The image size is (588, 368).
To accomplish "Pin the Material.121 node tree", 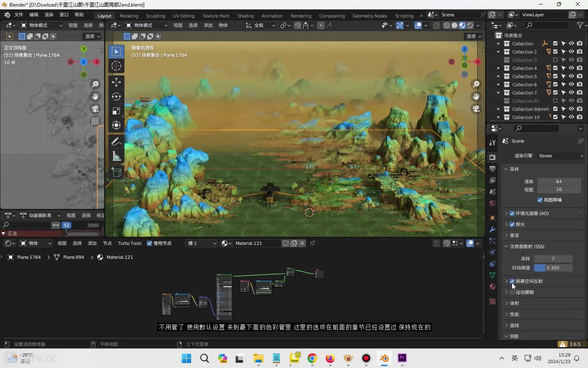I will (312, 243).
